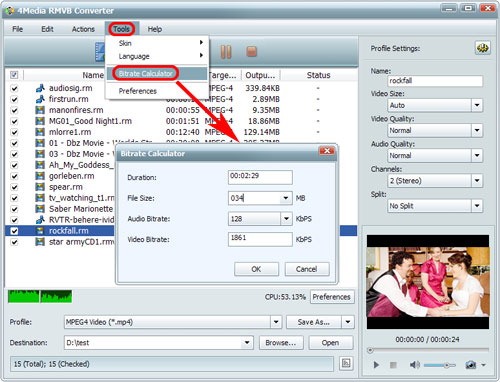Click the Save As... button
This screenshot has height=382, width=500.
coord(314,322)
